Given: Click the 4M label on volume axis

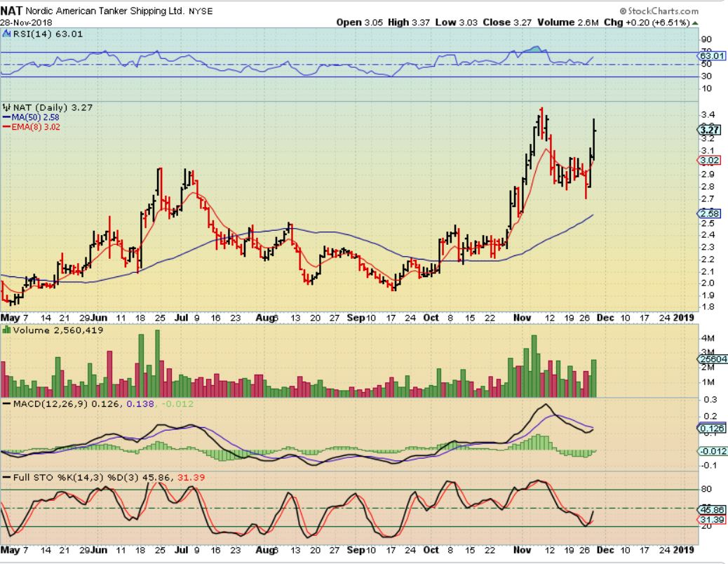Looking at the screenshot, I should pos(708,338).
